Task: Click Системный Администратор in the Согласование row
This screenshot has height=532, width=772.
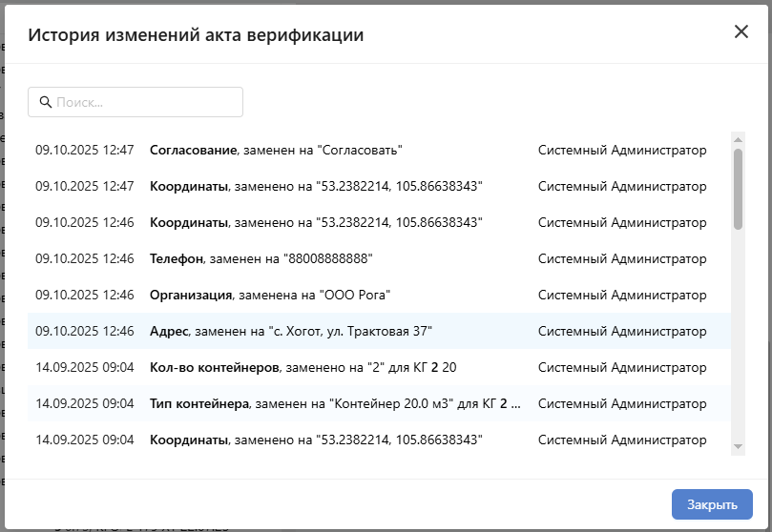Action: click(x=622, y=150)
